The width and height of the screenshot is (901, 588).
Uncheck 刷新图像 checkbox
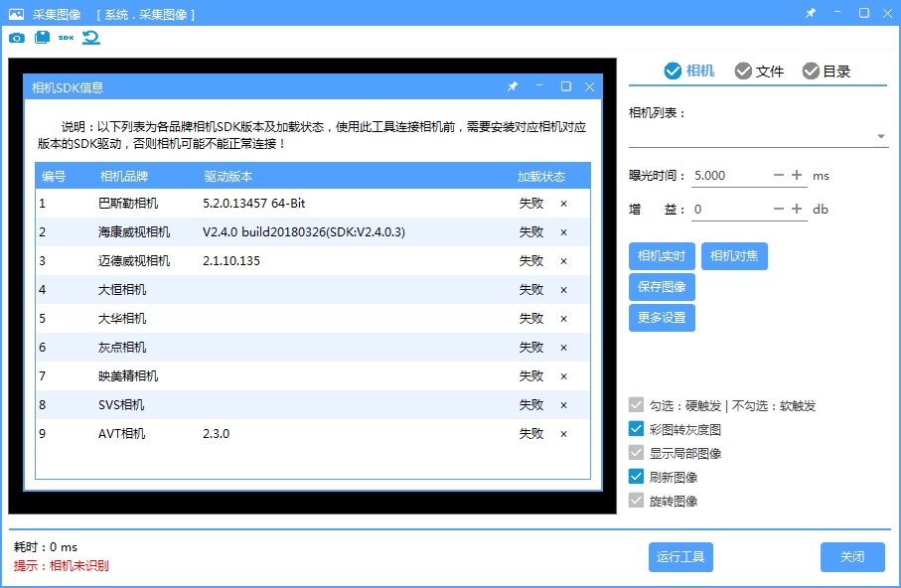pos(636,477)
